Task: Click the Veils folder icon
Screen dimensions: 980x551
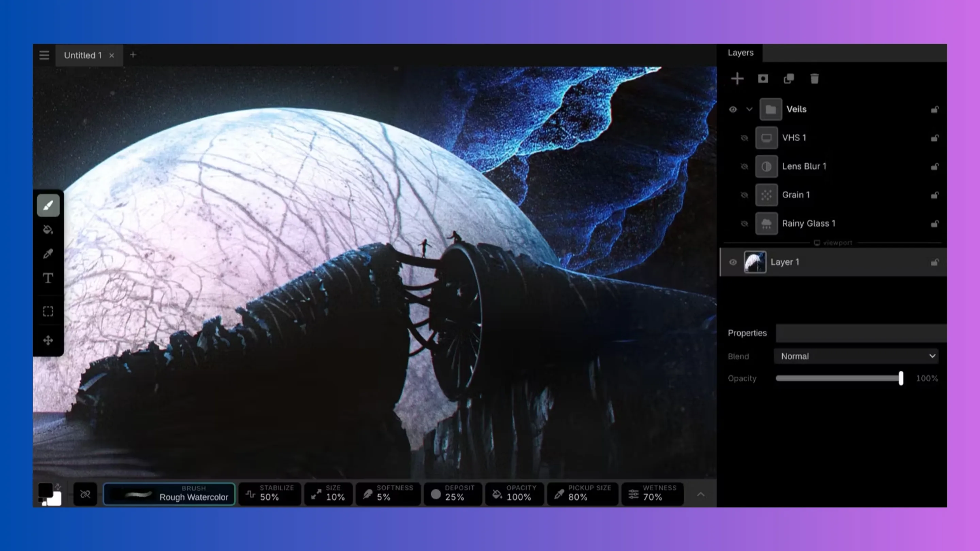Action: coord(771,110)
